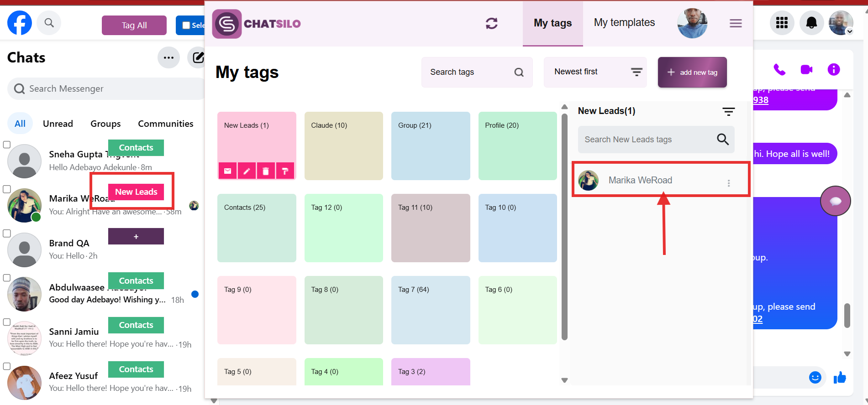Click Contacts label on Afeez Yusuf chat
This screenshot has width=868, height=405.
tap(136, 369)
